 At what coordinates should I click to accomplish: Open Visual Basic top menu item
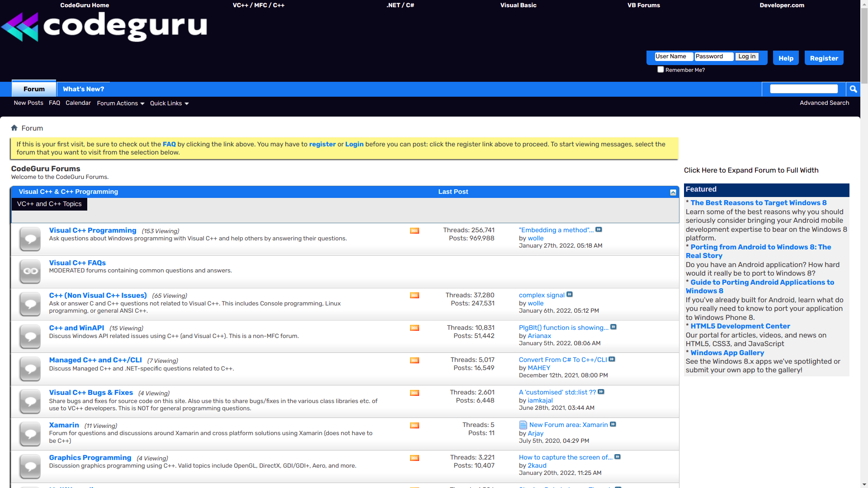[519, 5]
